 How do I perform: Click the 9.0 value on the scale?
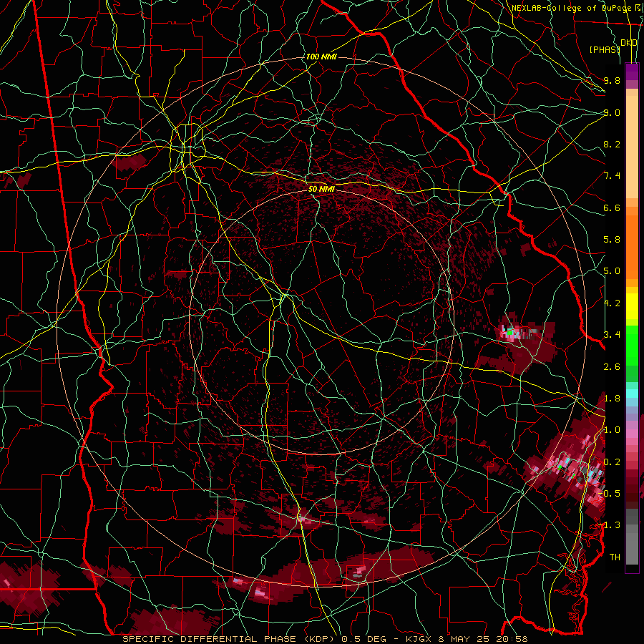pos(612,112)
